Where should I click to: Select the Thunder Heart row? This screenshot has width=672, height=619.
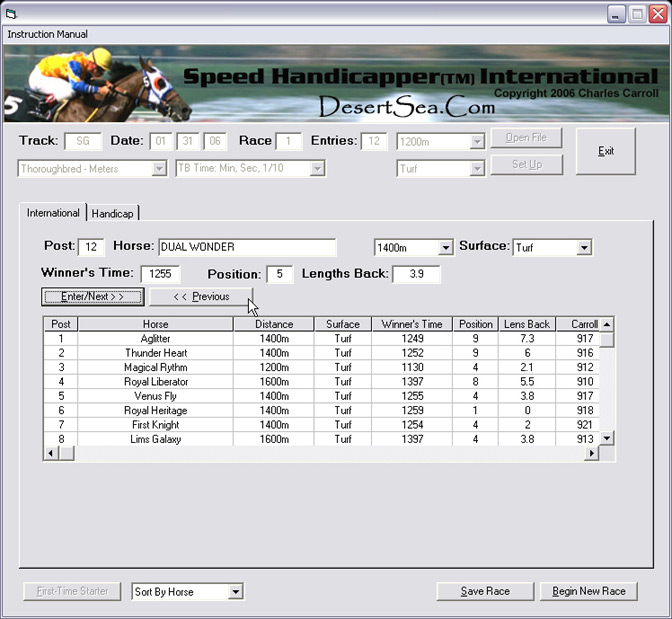coord(321,353)
